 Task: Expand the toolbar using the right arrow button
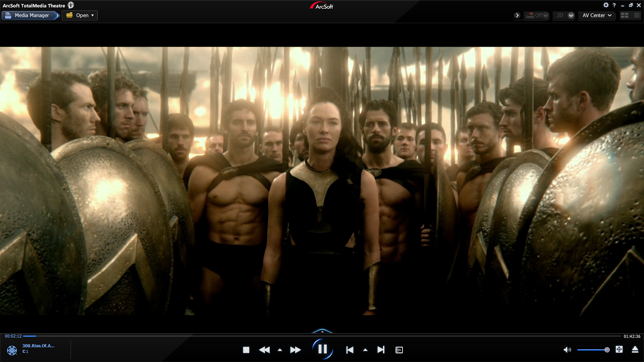[x=517, y=15]
